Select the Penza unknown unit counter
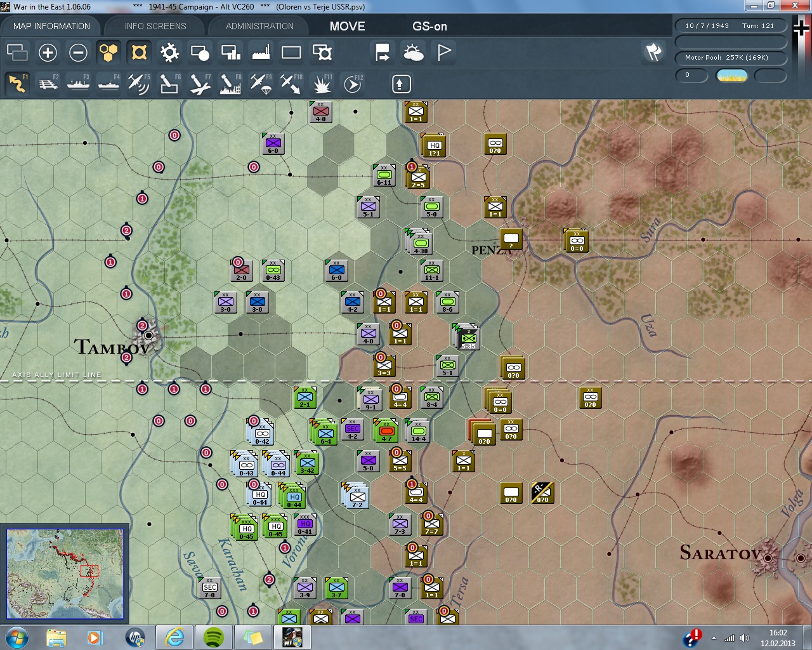Image resolution: width=812 pixels, height=650 pixels. click(511, 239)
